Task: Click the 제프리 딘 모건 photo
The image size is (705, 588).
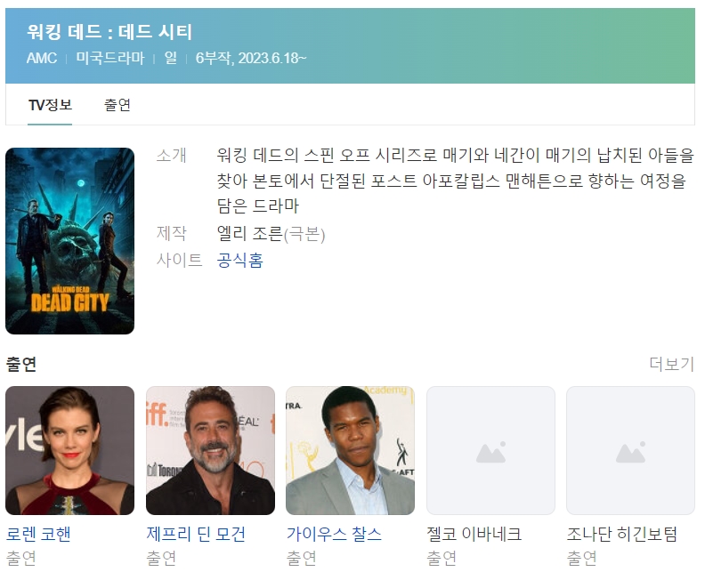Action: coord(210,450)
